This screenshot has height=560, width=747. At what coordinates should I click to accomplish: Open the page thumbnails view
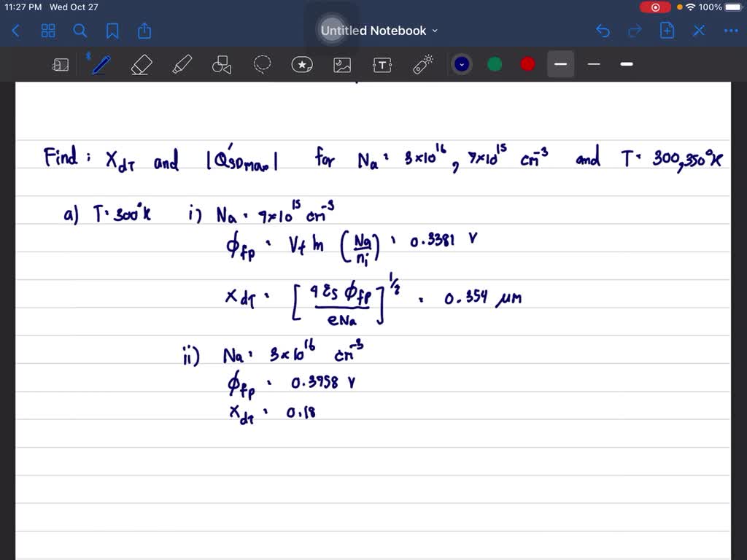[48, 31]
